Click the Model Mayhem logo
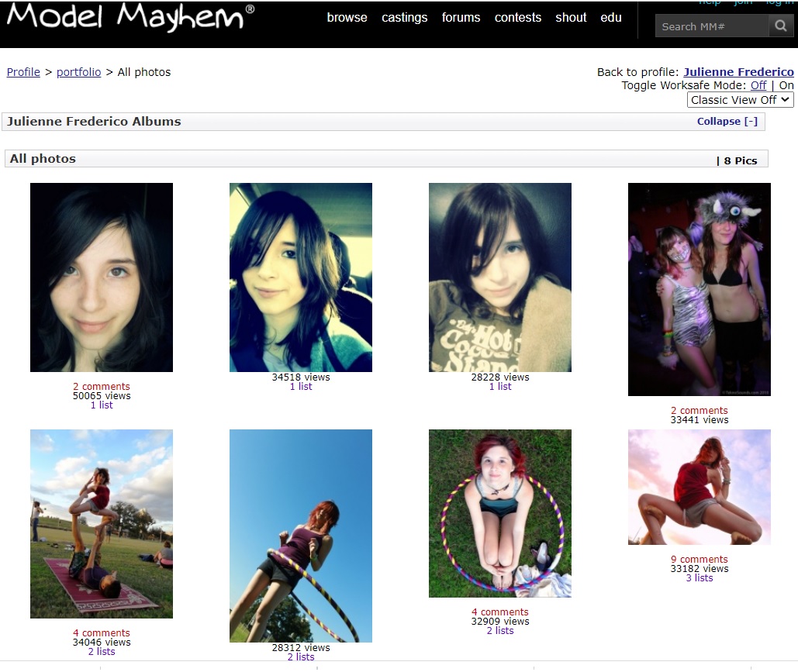The image size is (798, 672). (x=130, y=17)
